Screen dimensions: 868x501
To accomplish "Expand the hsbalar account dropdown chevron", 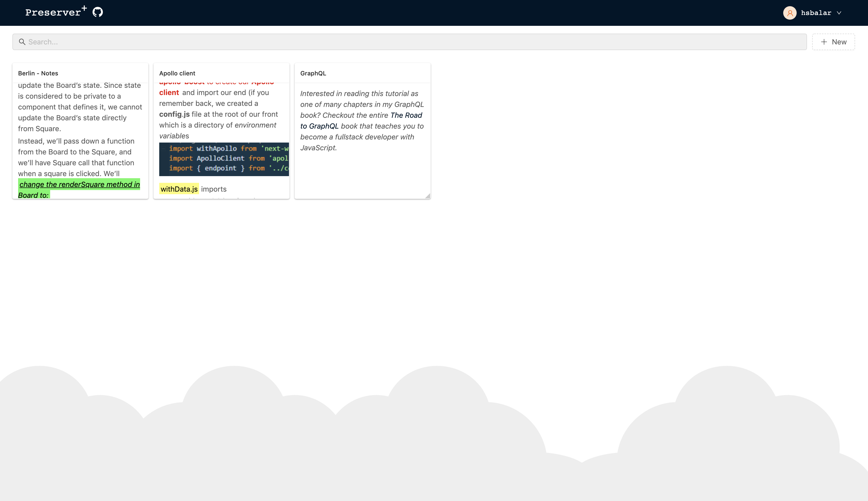I will pos(839,13).
